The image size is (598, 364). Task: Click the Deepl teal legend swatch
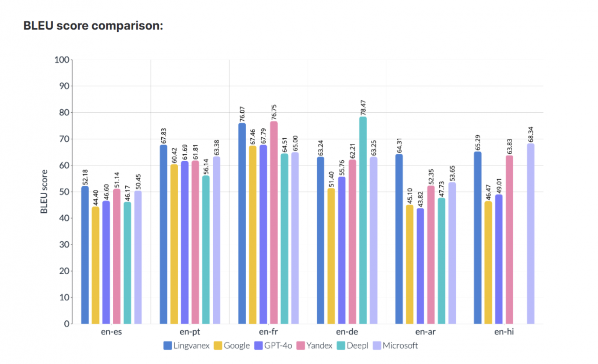click(341, 346)
